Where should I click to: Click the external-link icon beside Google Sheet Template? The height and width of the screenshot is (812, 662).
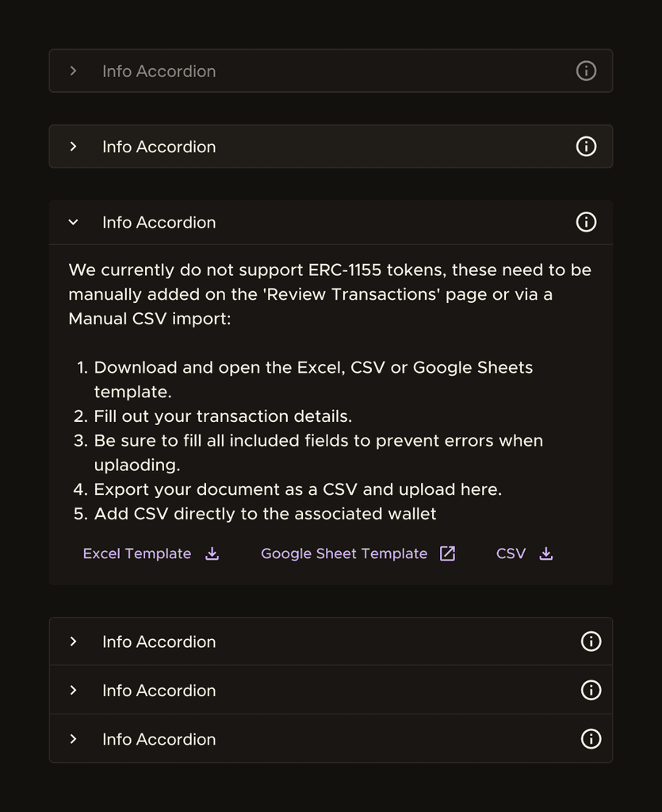448,553
